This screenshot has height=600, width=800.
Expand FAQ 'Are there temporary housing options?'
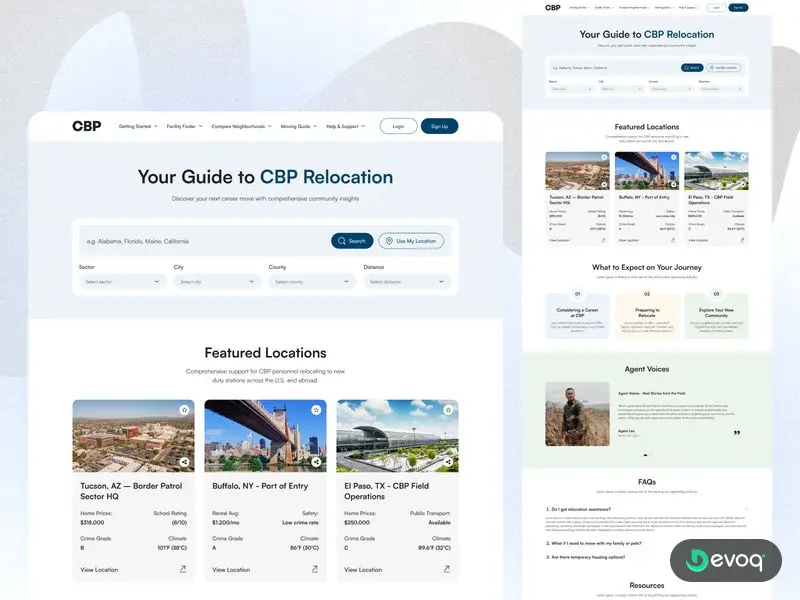coord(586,557)
